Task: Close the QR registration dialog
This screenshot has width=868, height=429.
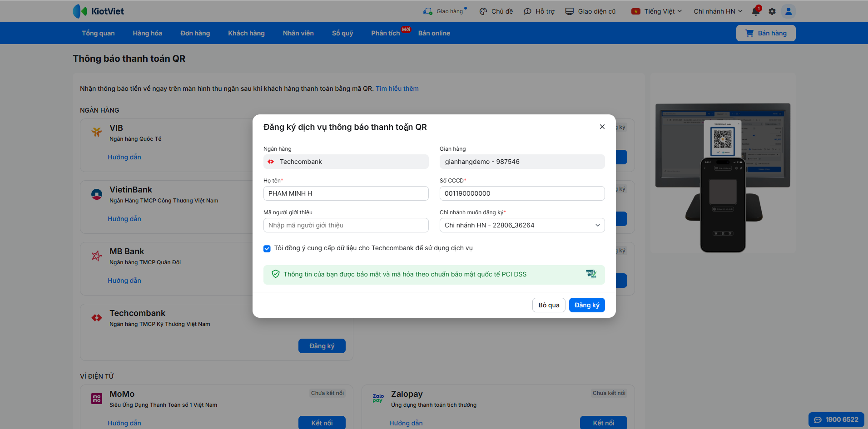Action: coord(602,127)
